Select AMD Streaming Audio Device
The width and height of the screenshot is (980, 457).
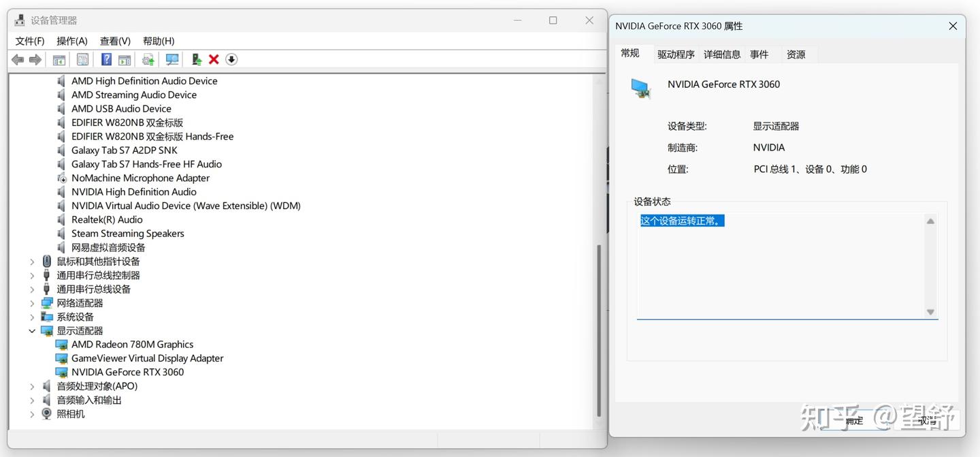click(134, 95)
